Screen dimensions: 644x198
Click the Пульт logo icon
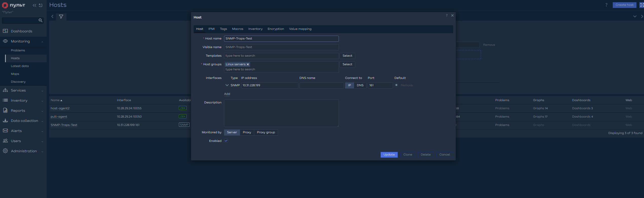[x=5, y=5]
